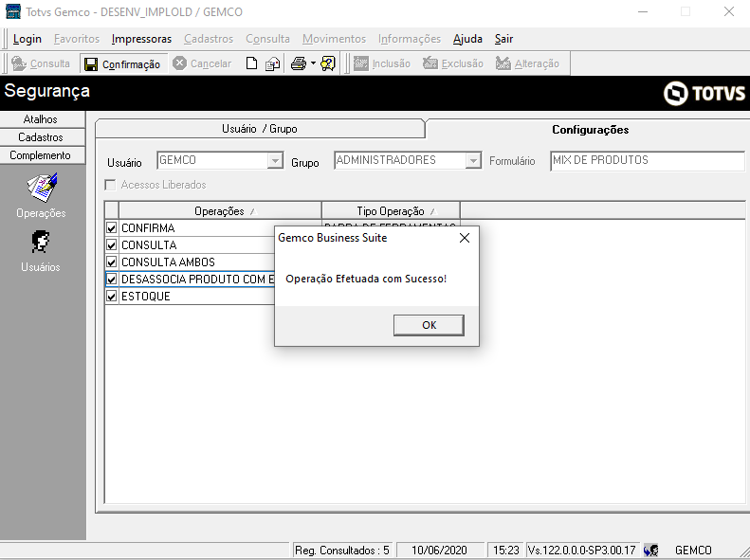Viewport: 750px width, 560px height.
Task: Open the Favoritos menu
Action: (x=77, y=39)
